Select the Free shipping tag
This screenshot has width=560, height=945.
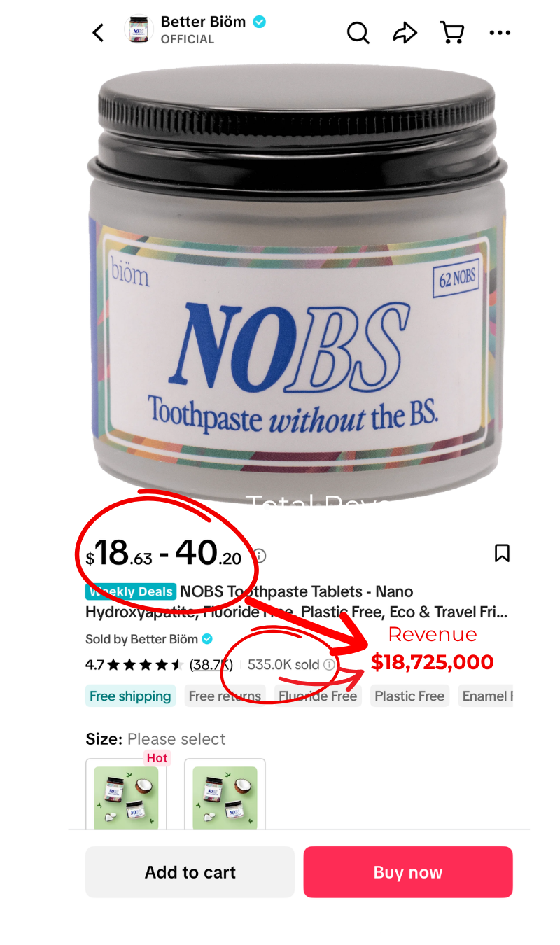[x=130, y=696]
